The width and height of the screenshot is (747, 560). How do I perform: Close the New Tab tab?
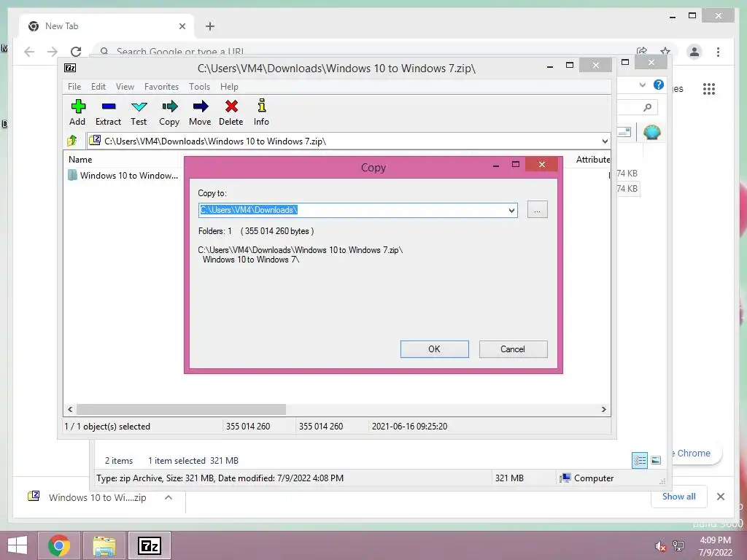(x=182, y=26)
